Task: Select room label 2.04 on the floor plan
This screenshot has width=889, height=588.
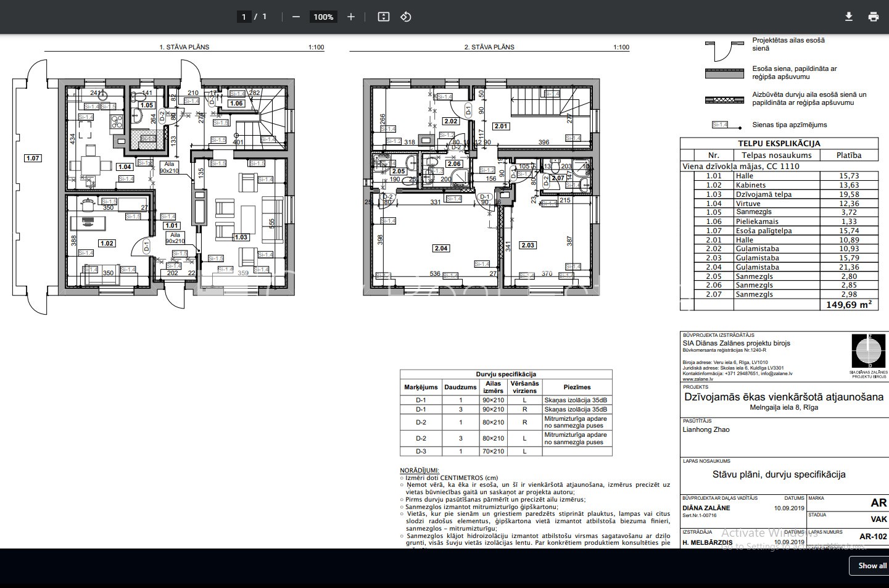Action: 440,248
